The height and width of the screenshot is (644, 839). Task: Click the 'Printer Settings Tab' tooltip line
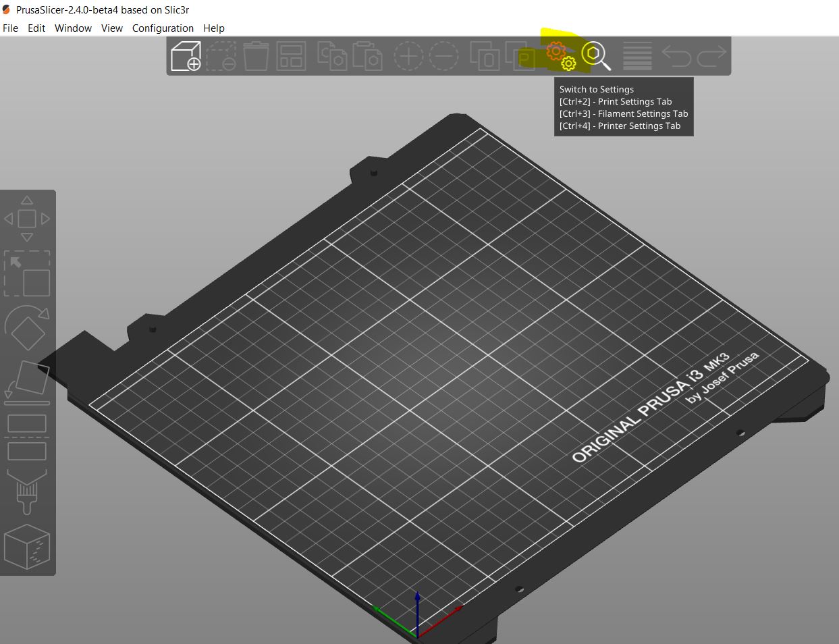pos(620,126)
